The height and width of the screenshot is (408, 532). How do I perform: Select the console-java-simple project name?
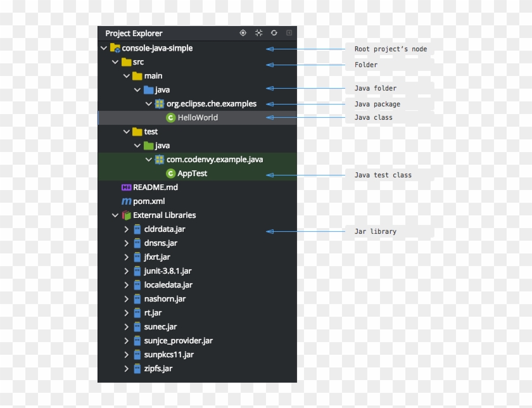click(x=157, y=48)
